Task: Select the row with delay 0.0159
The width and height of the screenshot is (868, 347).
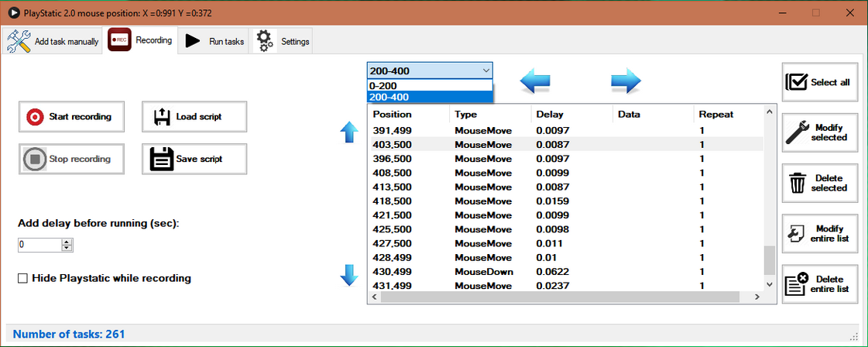Action: pyautogui.click(x=566, y=201)
